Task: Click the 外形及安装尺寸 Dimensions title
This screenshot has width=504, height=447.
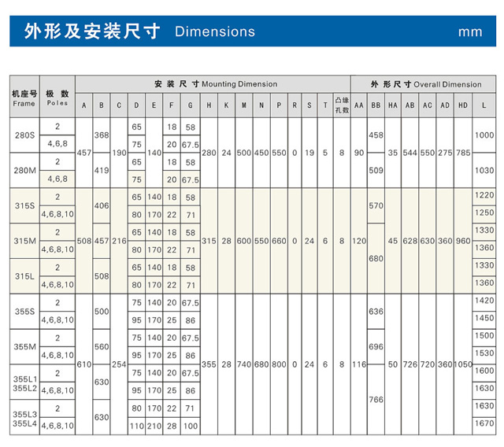Action: tap(139, 31)
